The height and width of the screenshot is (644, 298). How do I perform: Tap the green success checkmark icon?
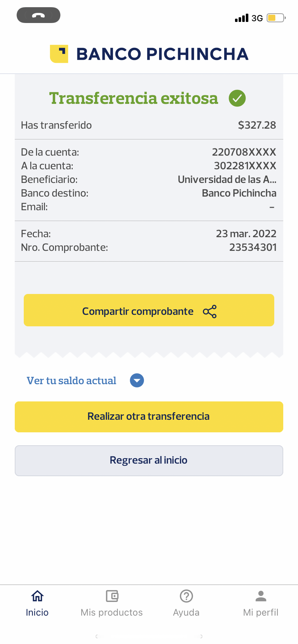[237, 98]
